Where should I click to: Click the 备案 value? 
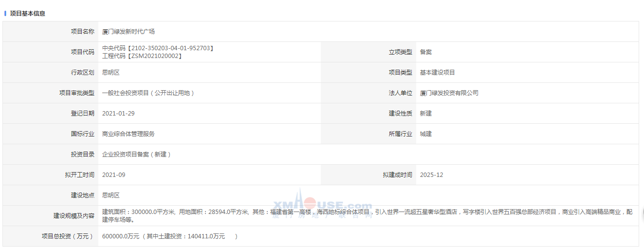pyautogui.click(x=426, y=52)
